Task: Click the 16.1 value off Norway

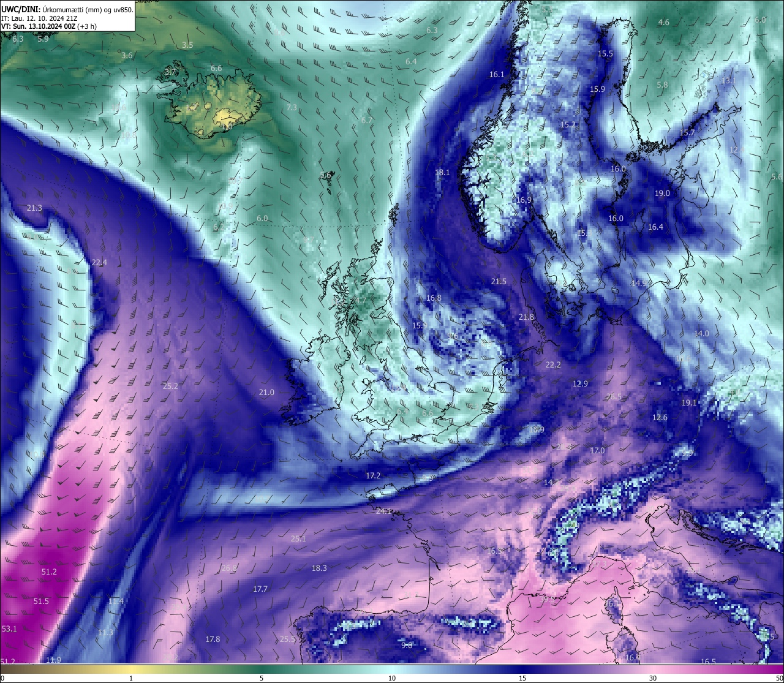Action: coord(497,75)
